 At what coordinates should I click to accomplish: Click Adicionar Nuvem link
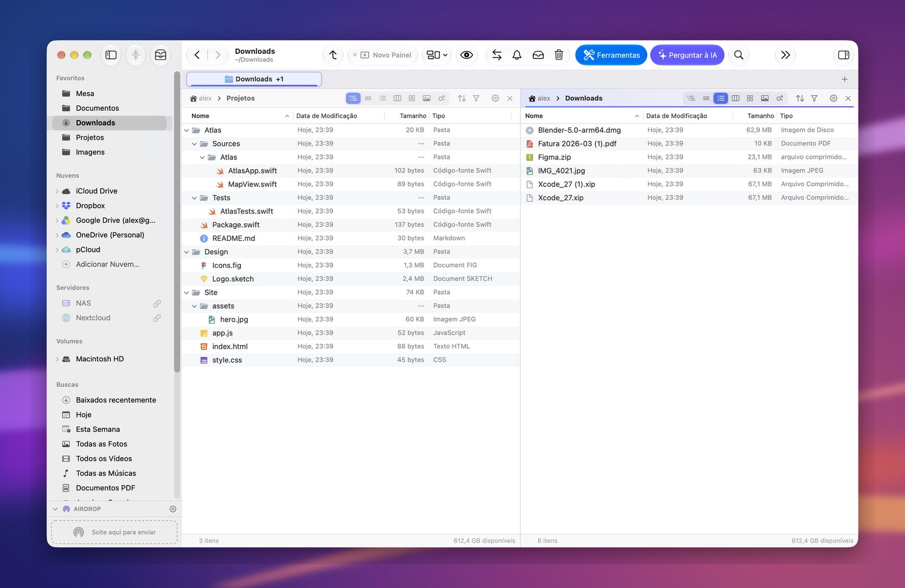(107, 264)
